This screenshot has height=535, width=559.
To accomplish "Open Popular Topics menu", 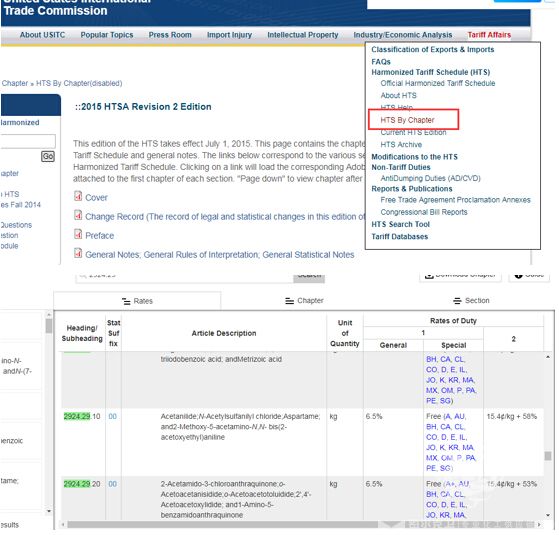I will [107, 35].
